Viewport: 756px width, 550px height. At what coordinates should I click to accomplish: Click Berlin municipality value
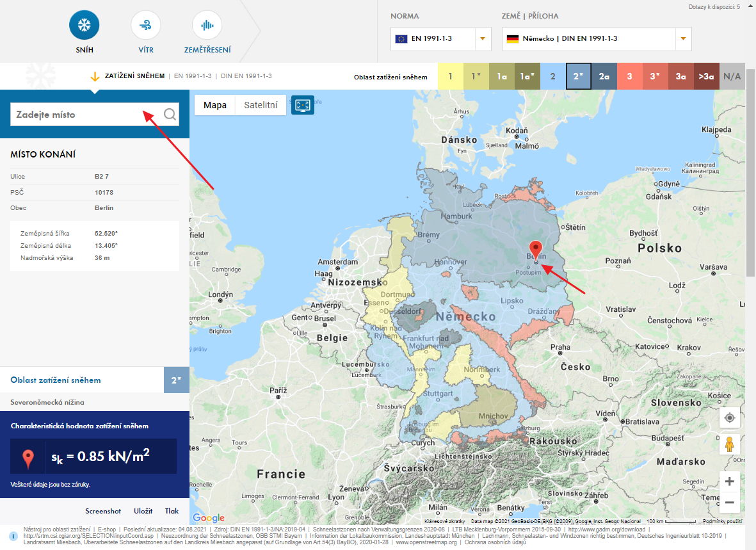click(x=104, y=208)
